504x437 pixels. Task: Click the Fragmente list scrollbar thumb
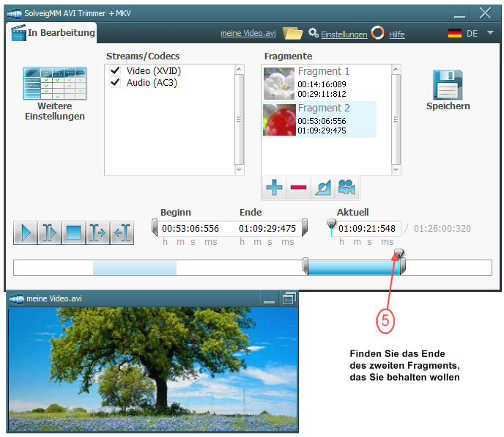pos(396,120)
